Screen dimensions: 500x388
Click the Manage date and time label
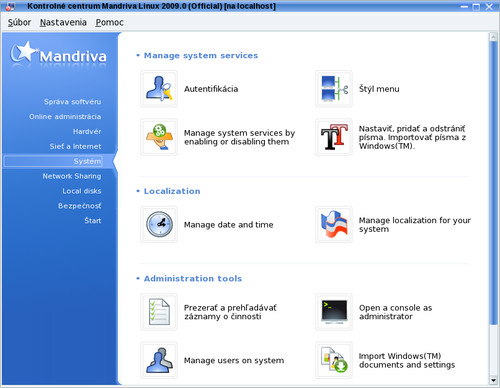click(x=229, y=225)
